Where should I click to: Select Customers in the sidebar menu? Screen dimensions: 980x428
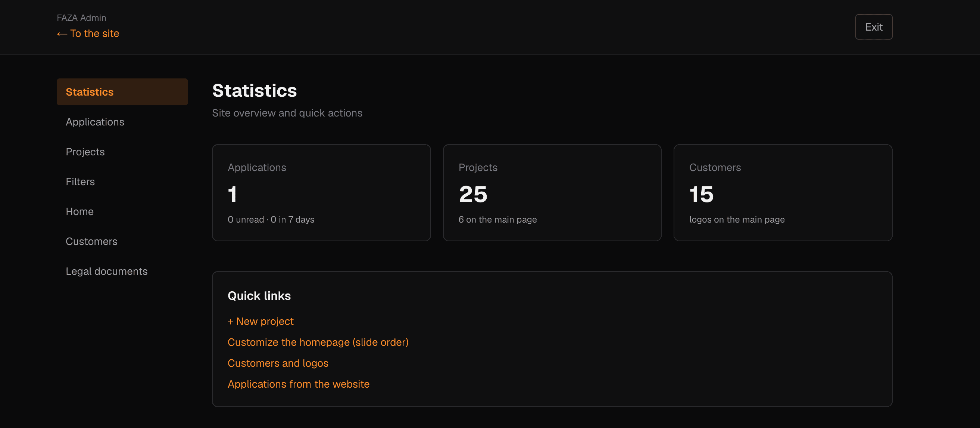[x=122, y=241]
